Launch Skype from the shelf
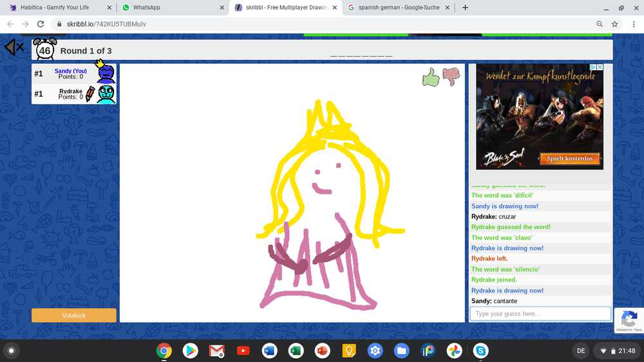Image resolution: width=644 pixels, height=362 pixels. point(480,351)
